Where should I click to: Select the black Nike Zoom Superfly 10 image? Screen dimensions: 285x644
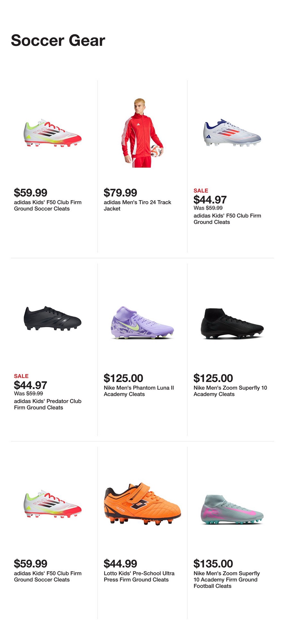(x=232, y=324)
